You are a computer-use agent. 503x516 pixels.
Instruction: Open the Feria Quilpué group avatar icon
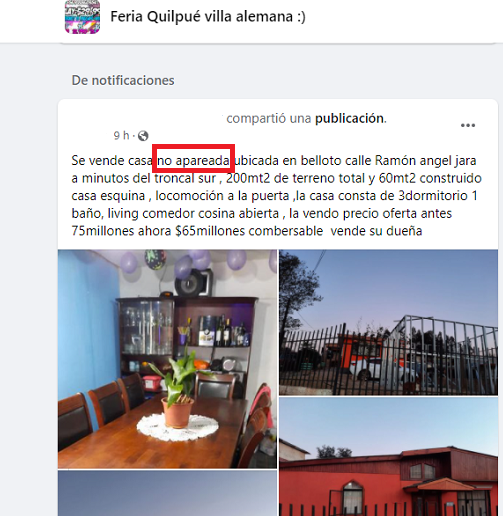(82, 17)
